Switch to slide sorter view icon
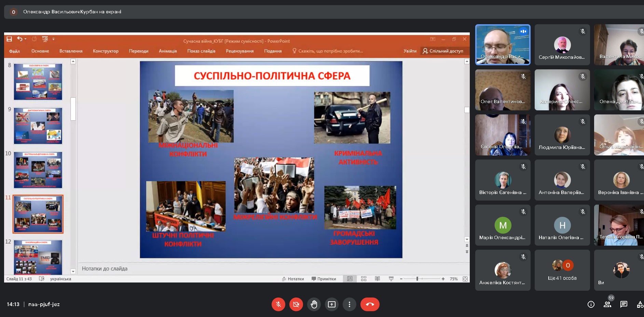The image size is (644, 317). pos(364,279)
